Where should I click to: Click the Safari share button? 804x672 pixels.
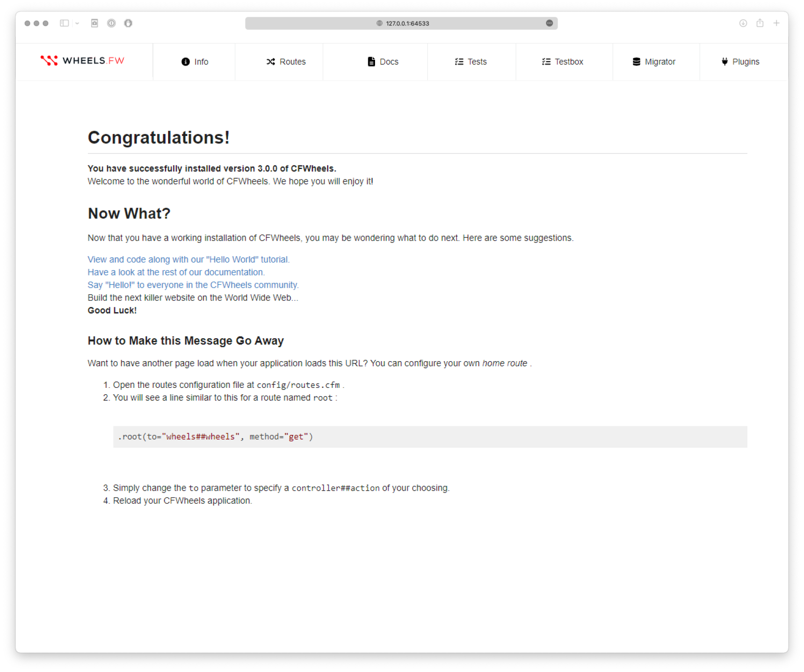pos(760,23)
